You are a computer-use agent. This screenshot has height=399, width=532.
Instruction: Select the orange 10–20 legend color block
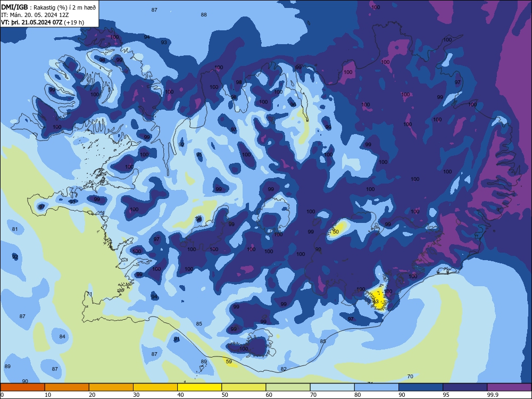tap(67, 387)
